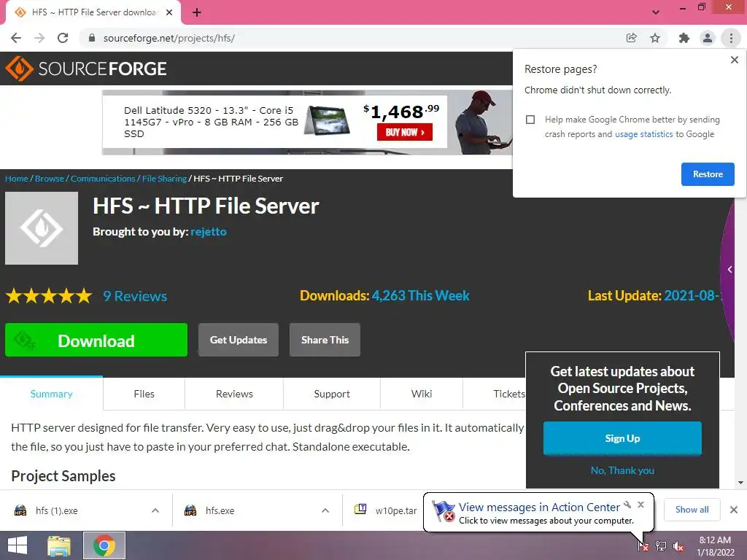The height and width of the screenshot is (560, 747).
Task: Select the Summary tab
Action: click(52, 394)
